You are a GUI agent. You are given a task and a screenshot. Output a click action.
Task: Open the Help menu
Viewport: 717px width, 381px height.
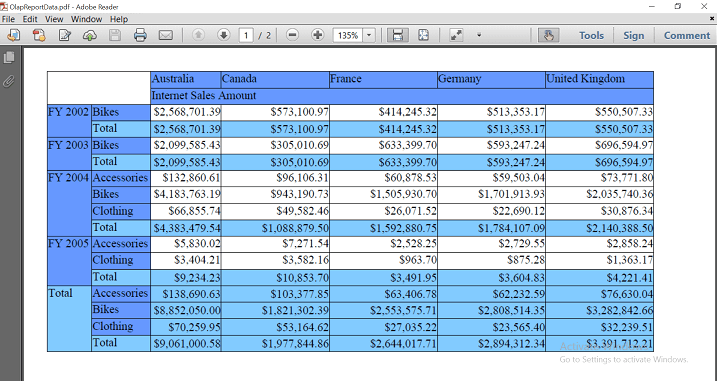click(119, 19)
